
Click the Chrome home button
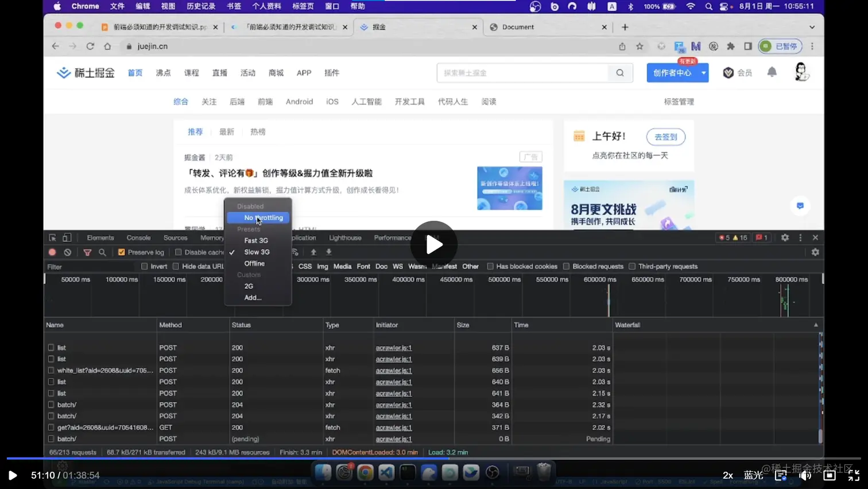[107, 47]
